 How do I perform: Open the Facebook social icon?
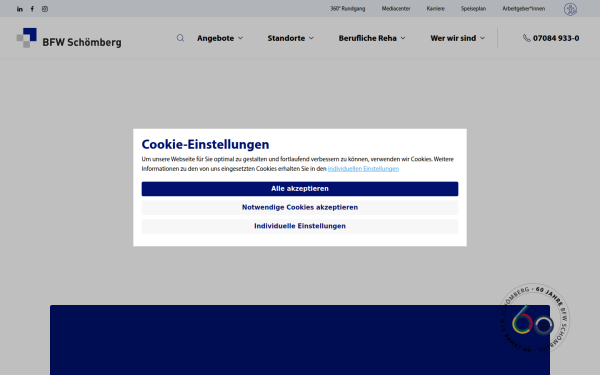[x=32, y=9]
